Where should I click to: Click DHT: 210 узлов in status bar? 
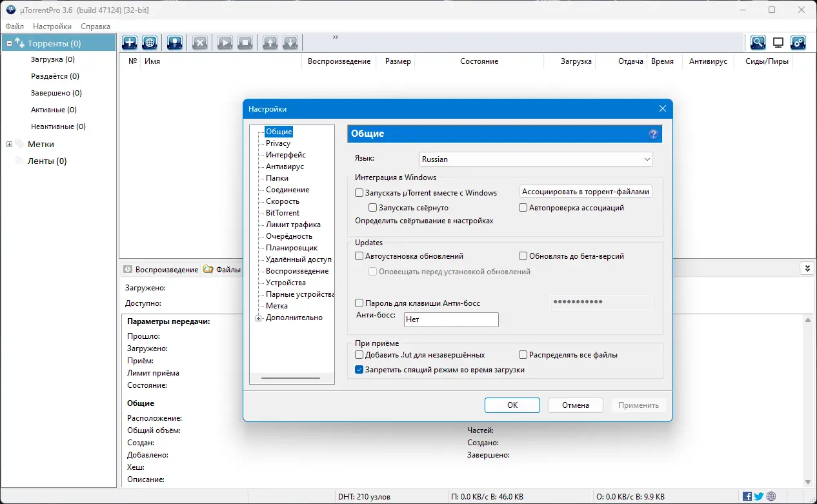coord(364,497)
